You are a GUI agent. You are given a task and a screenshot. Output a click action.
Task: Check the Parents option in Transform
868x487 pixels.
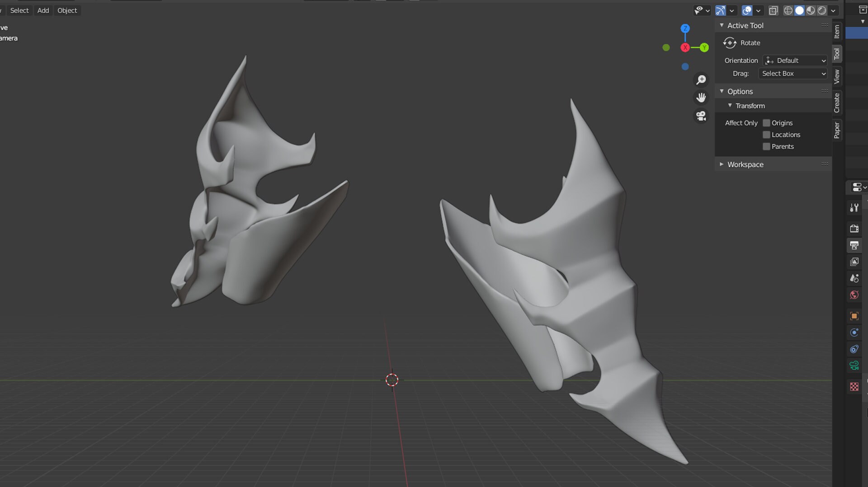coord(766,146)
